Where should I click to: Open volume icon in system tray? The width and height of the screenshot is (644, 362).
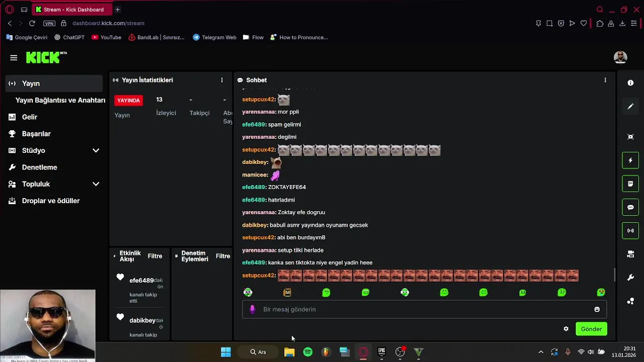[x=591, y=352]
